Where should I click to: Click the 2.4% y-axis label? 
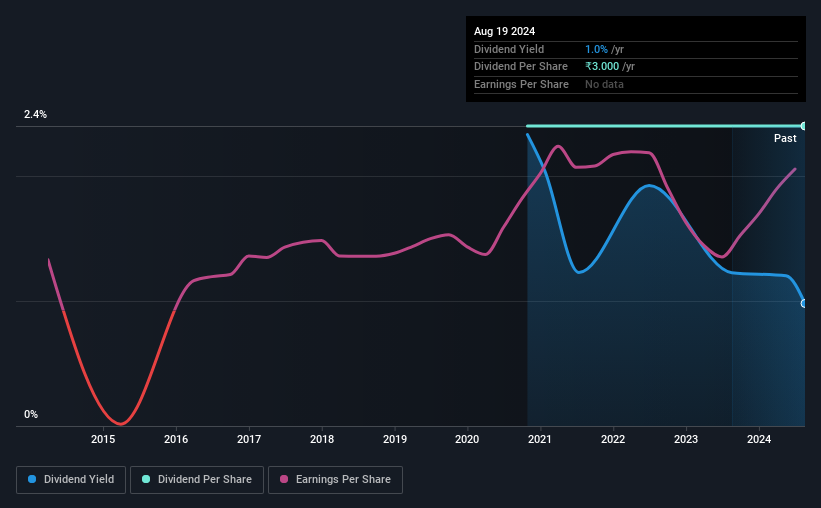(35, 114)
